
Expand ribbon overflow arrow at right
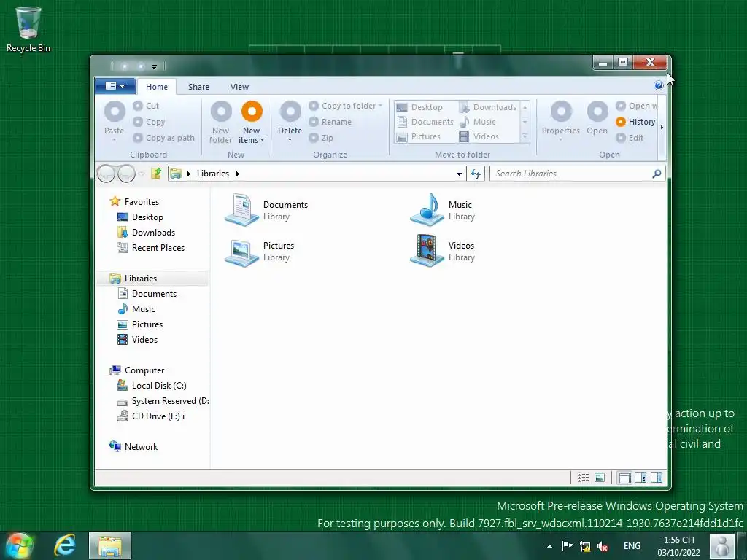point(662,127)
